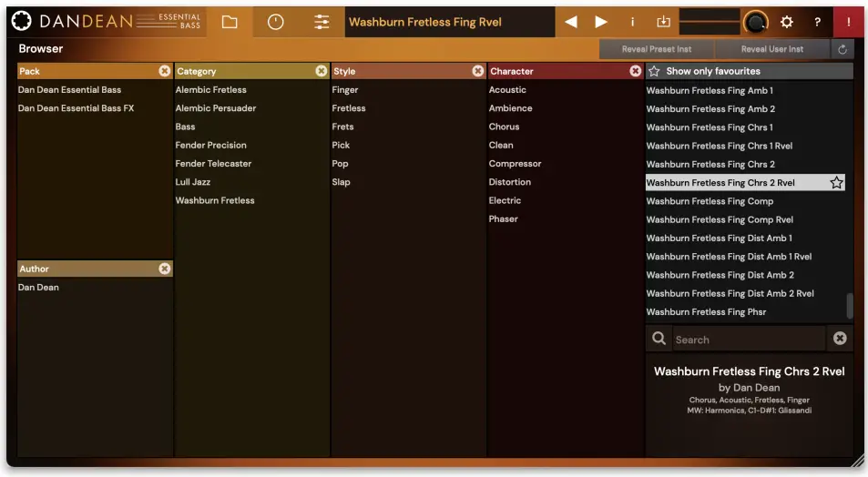The width and height of the screenshot is (868, 477).
Task: Select Alembic Persuader category
Action: (x=215, y=108)
